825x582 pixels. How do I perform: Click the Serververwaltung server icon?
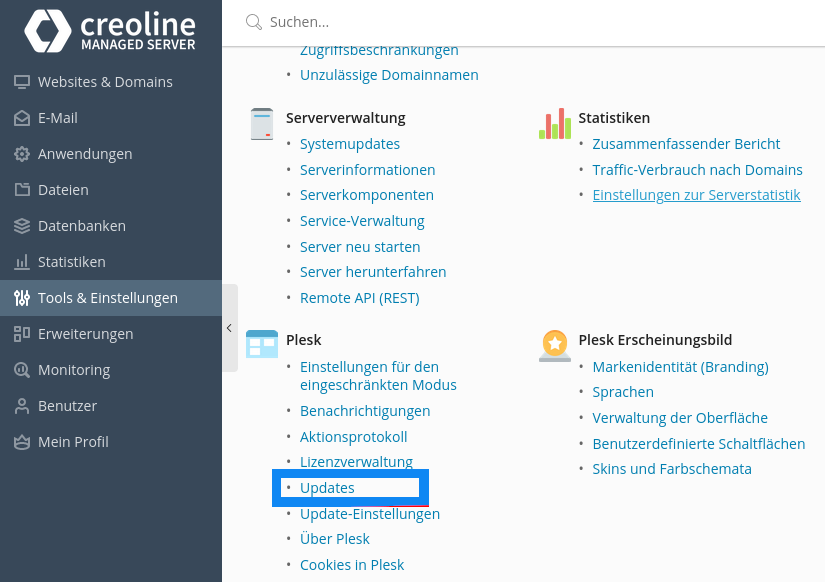(x=262, y=124)
